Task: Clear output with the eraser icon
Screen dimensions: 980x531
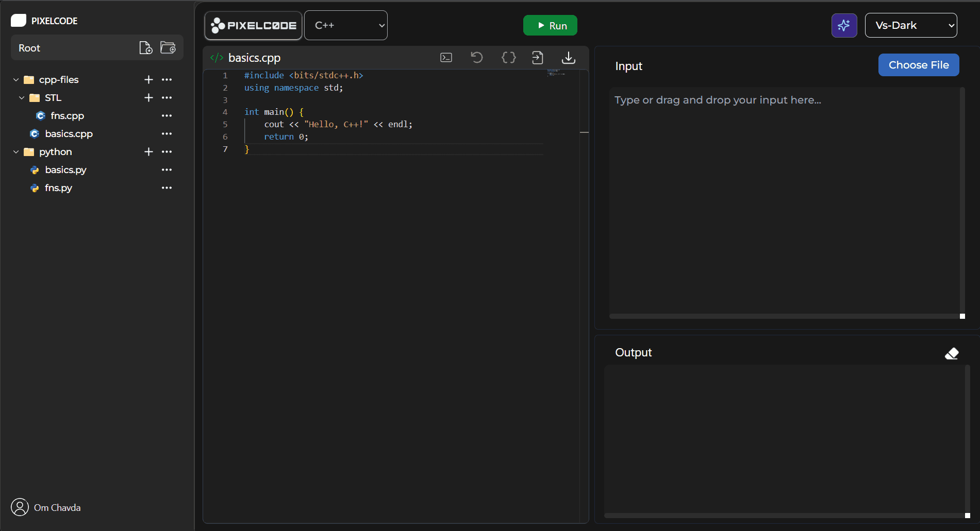Action: (x=952, y=353)
